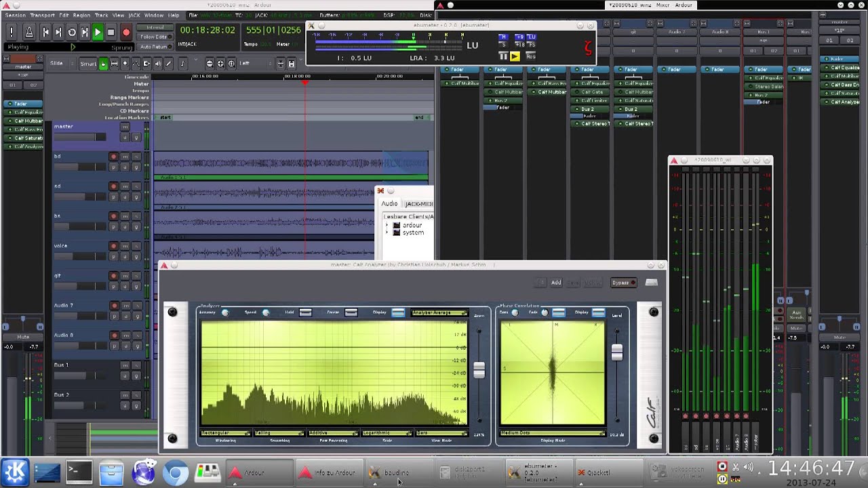This screenshot has width=868, height=488.
Task: Click the end location marker
Action: point(419,118)
